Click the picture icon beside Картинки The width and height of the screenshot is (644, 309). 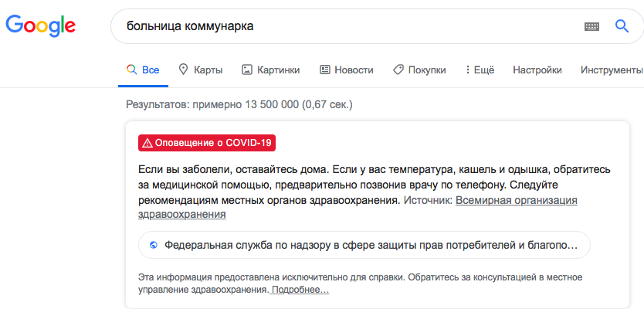(x=247, y=70)
